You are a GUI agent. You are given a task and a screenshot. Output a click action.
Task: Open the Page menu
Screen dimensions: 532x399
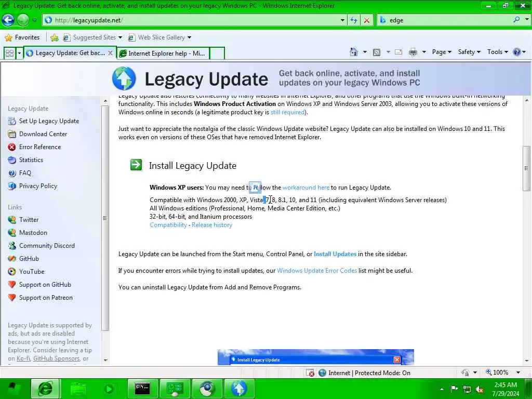coord(442,52)
